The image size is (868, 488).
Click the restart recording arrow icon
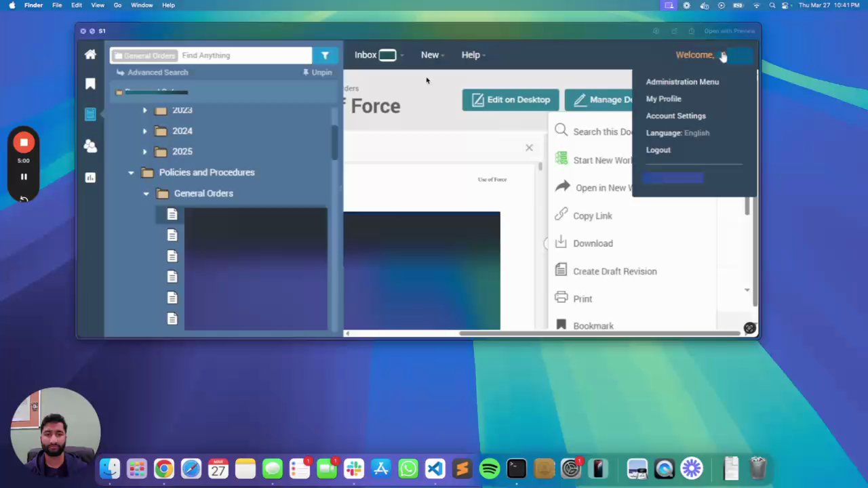click(24, 199)
